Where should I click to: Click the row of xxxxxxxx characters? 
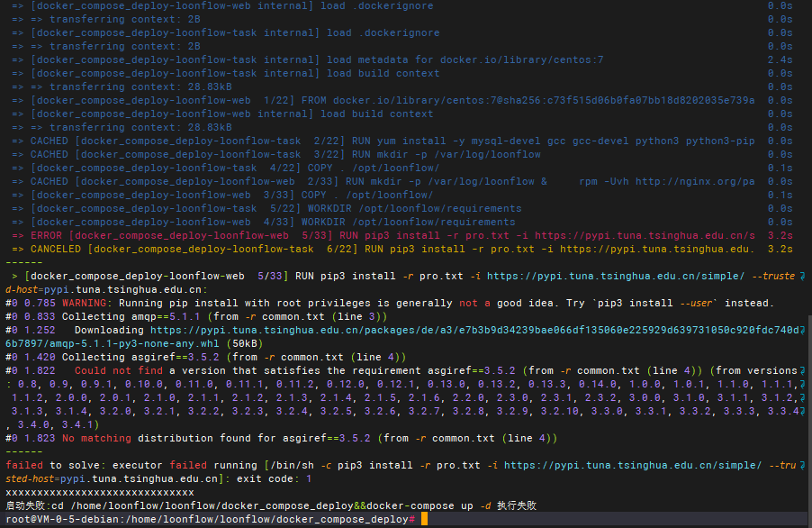(x=100, y=492)
